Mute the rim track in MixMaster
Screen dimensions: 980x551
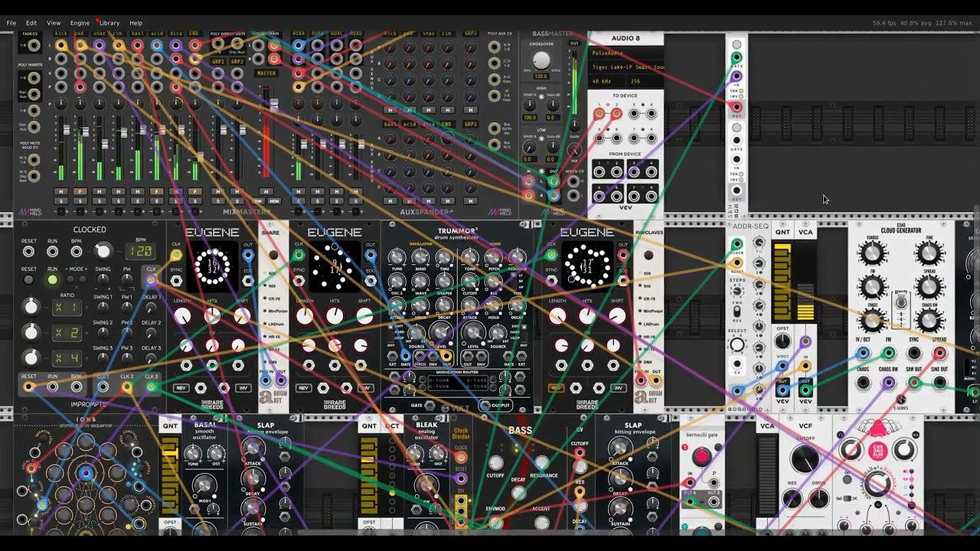click(118, 191)
